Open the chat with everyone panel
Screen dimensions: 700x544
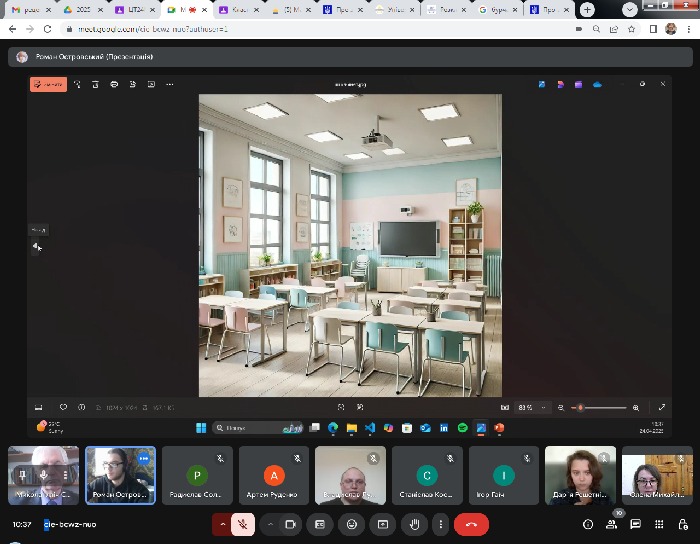(635, 524)
